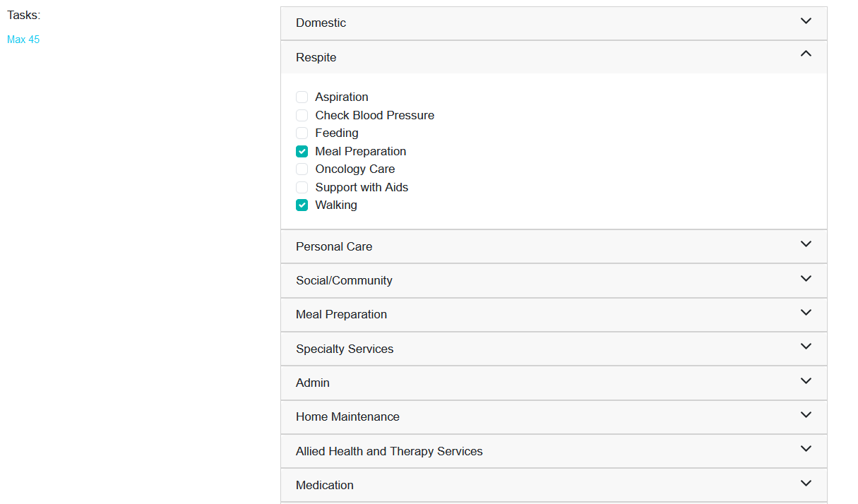
Task: Click the Max 45 link
Action: 23,40
